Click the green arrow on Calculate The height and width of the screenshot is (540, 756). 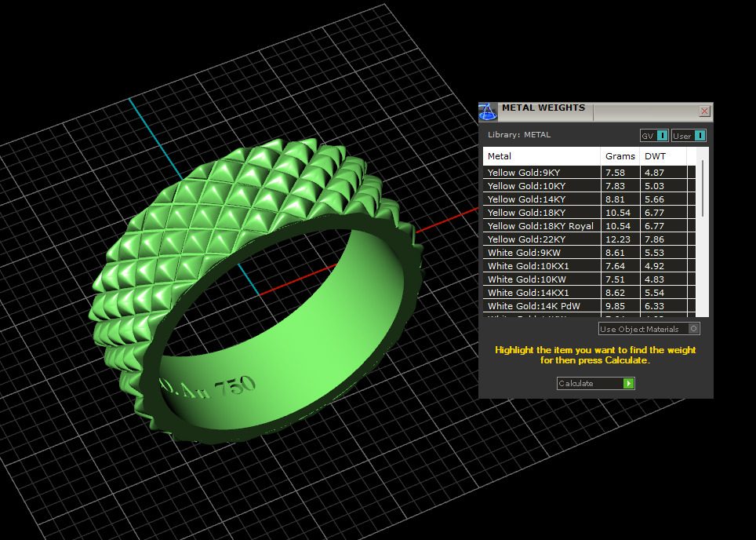point(628,383)
